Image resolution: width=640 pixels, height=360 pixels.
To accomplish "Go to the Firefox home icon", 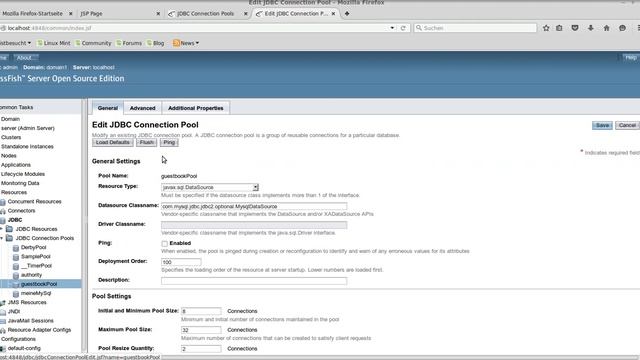I will click(607, 28).
